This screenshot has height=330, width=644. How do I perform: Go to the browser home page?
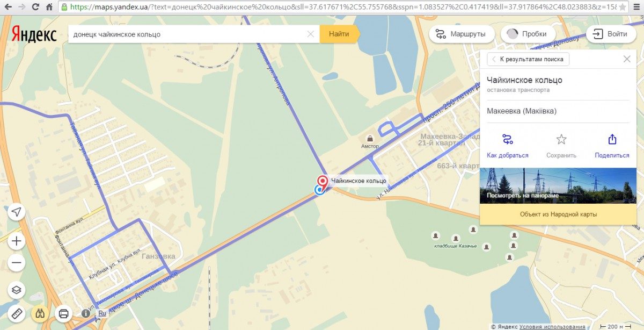pos(49,7)
